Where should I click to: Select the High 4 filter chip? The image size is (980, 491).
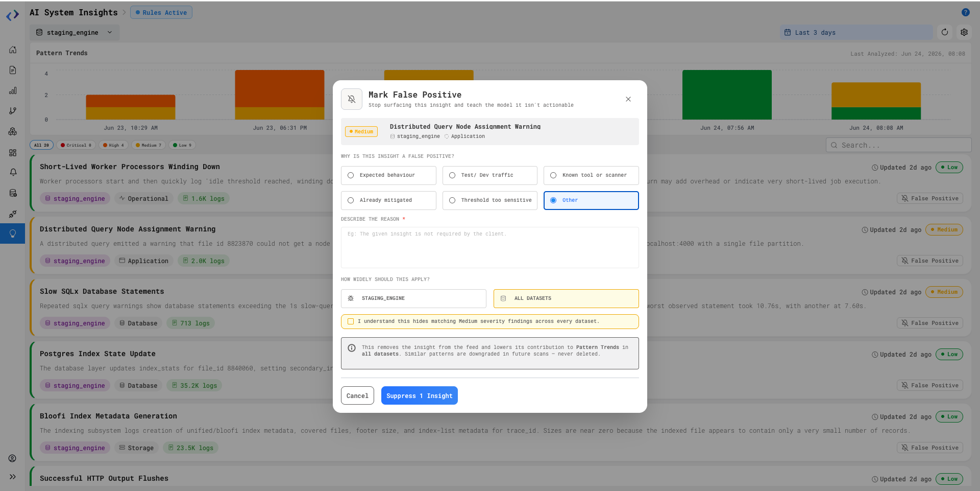(113, 145)
